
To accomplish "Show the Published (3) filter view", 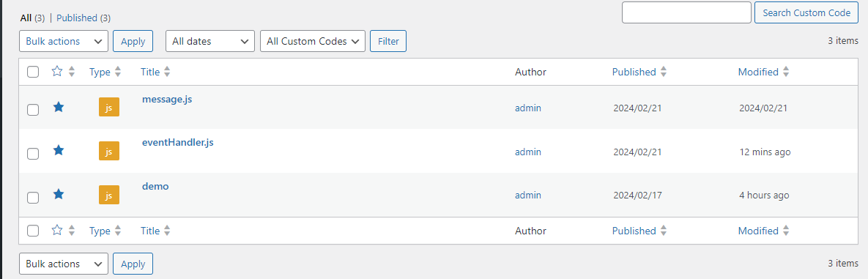I will point(84,18).
